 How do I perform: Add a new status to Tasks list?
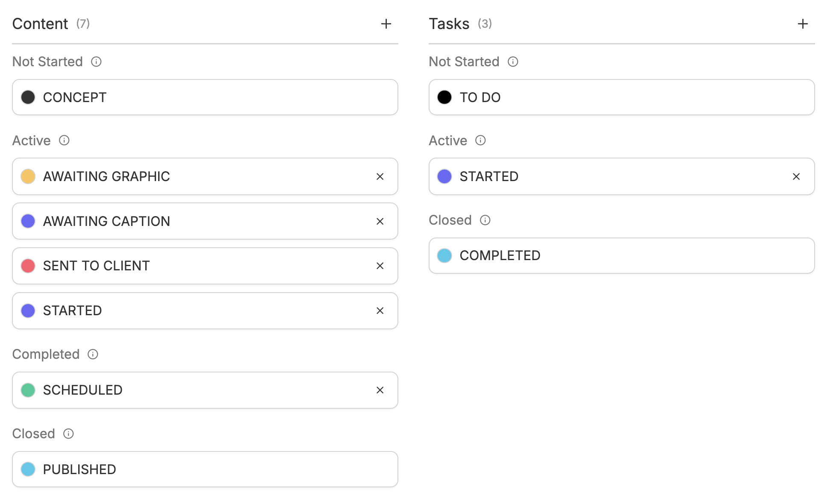point(803,24)
